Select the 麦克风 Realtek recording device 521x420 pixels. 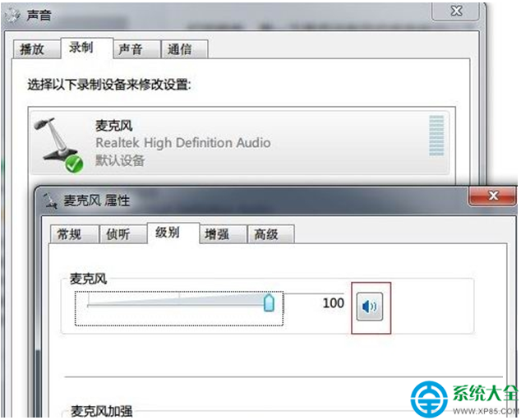point(239,144)
